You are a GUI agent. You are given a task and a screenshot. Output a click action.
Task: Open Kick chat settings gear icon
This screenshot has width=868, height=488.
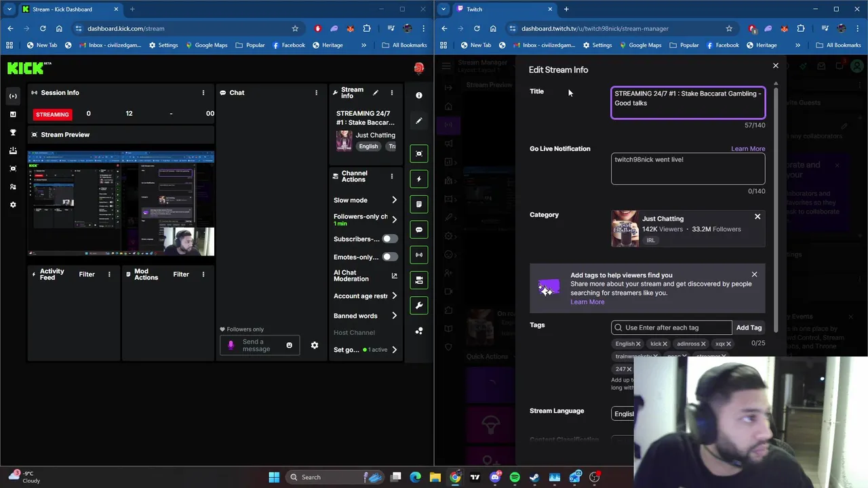315,346
